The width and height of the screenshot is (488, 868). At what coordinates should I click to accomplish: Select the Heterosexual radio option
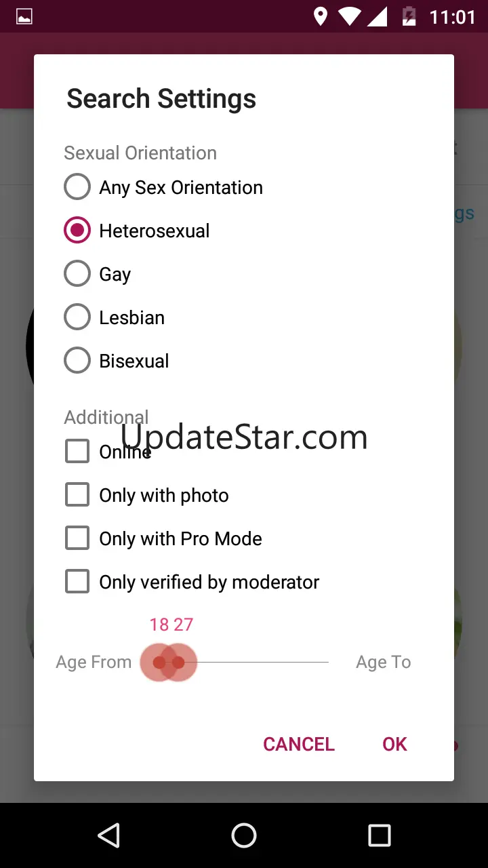pos(137,231)
